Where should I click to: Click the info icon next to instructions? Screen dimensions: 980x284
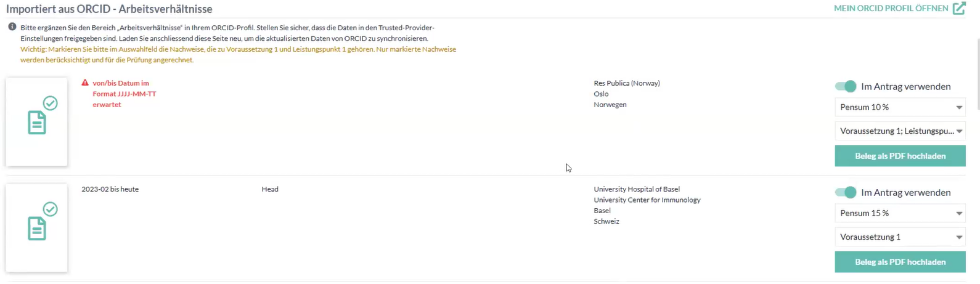(12, 27)
